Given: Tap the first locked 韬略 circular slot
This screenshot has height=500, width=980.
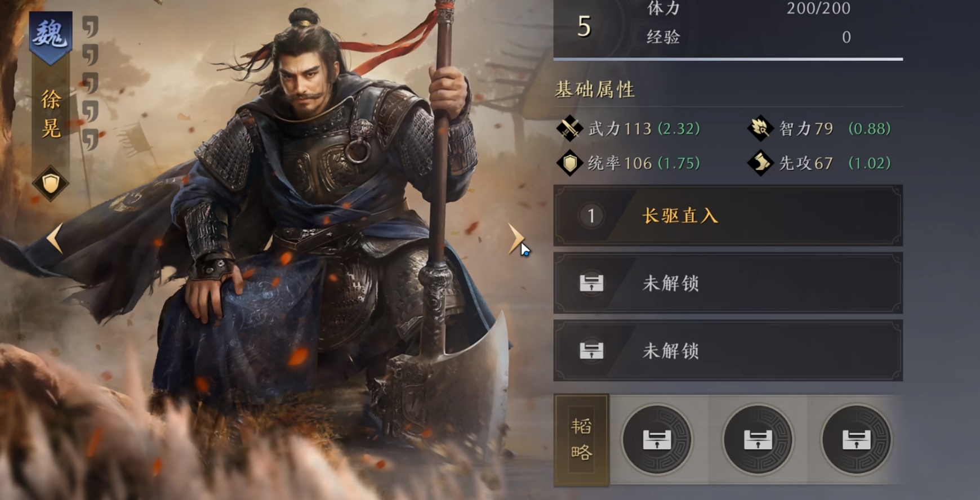Looking at the screenshot, I should [657, 439].
